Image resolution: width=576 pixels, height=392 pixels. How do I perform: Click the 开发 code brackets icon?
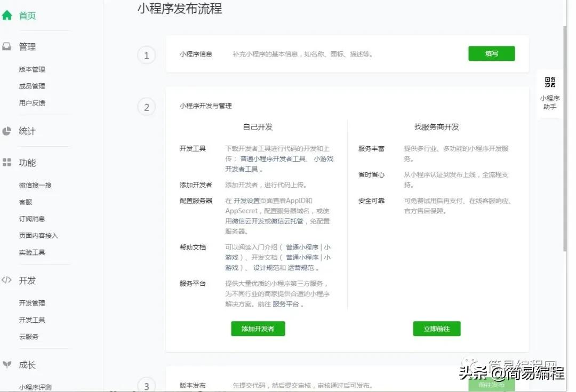[6, 280]
